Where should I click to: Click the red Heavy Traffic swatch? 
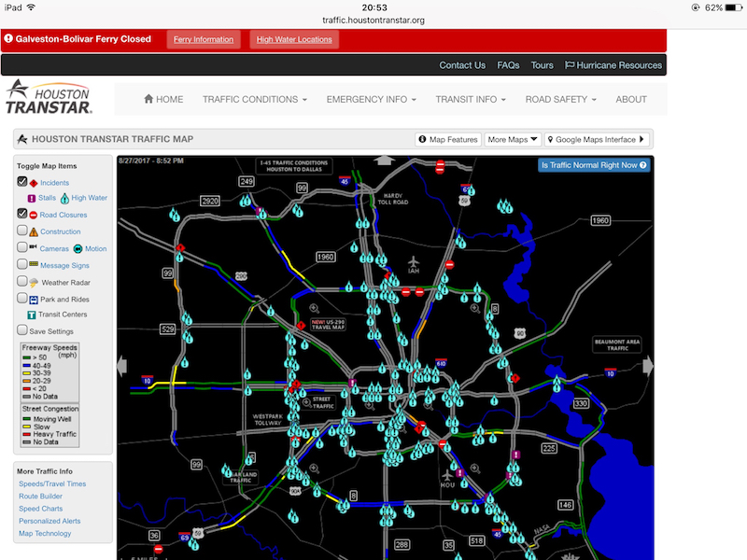[27, 434]
